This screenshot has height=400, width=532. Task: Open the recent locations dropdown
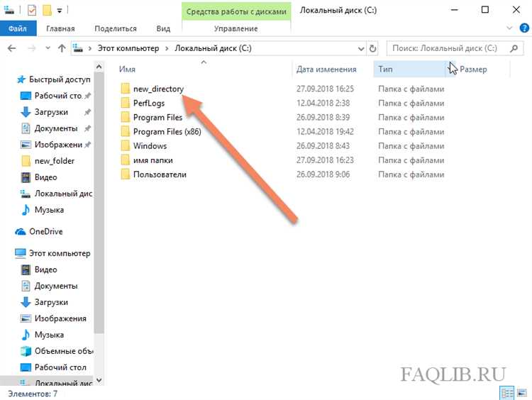point(48,48)
